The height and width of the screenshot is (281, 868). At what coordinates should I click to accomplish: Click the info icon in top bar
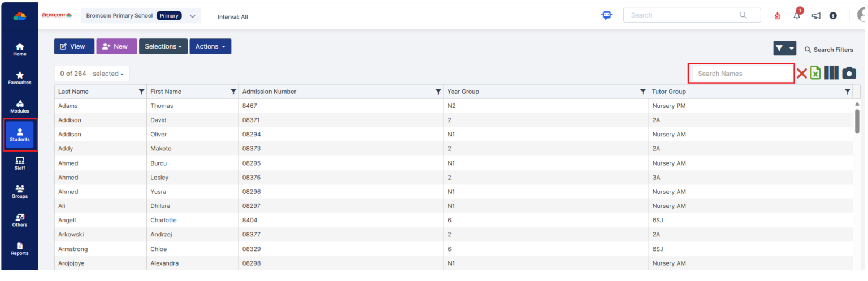833,16
